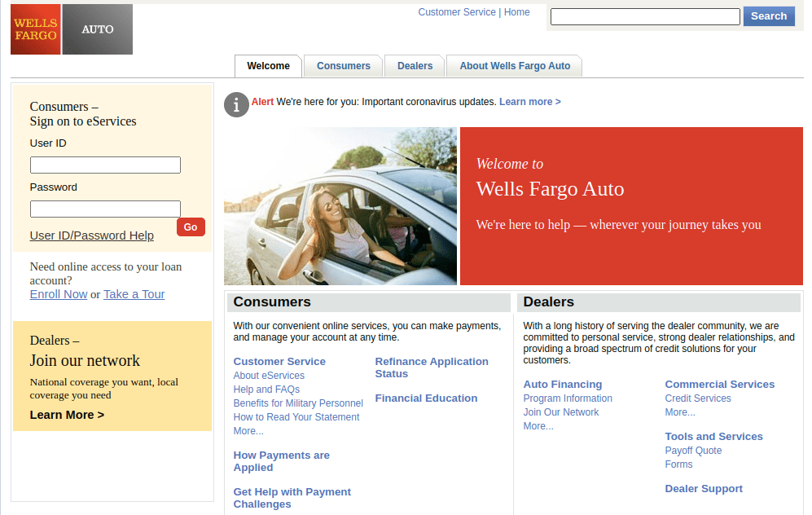Click More... under Commercial Services
This screenshot has width=812, height=515.
[x=680, y=412]
